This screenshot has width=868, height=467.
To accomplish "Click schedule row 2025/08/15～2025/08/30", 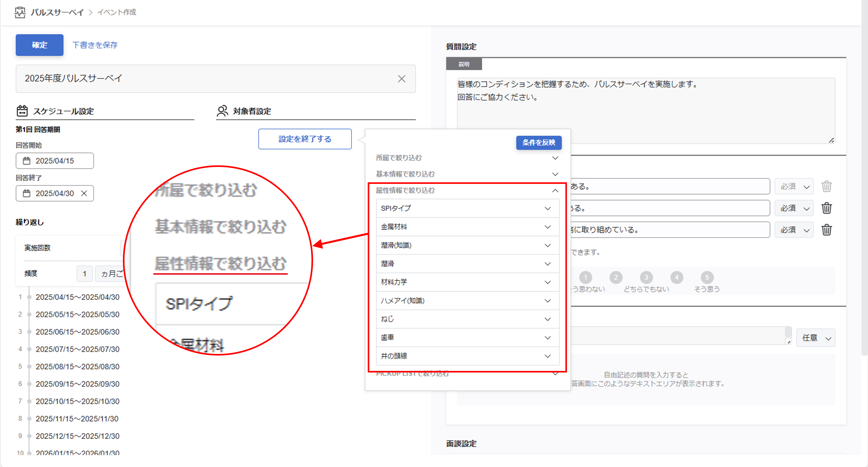I will pyautogui.click(x=78, y=367).
